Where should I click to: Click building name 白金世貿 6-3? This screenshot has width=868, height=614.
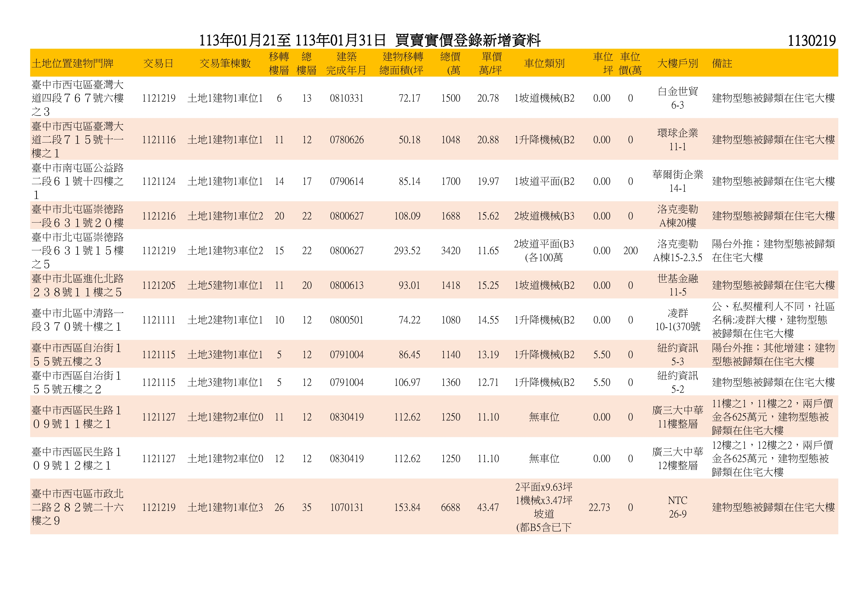coord(677,98)
